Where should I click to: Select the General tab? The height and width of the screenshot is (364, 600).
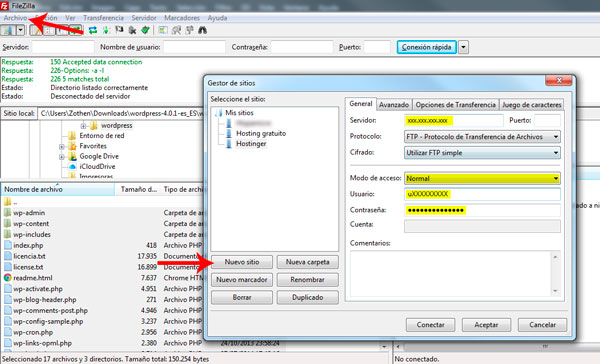(360, 104)
